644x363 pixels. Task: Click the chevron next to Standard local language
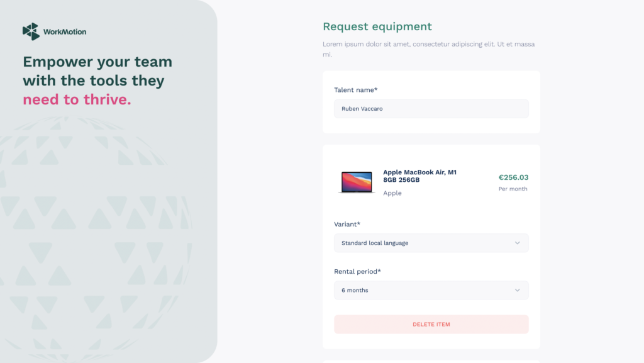518,243
